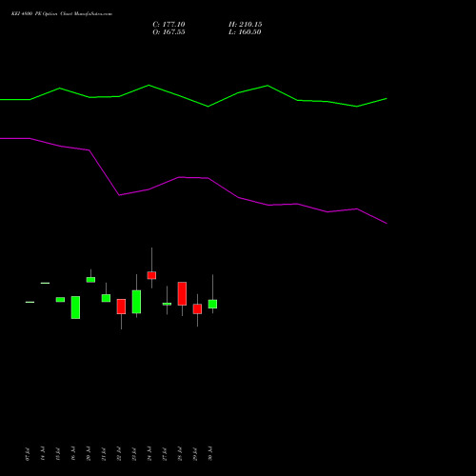Click the red candle for 22 Jul
Viewport: 476px width, 476px height.
point(121,307)
